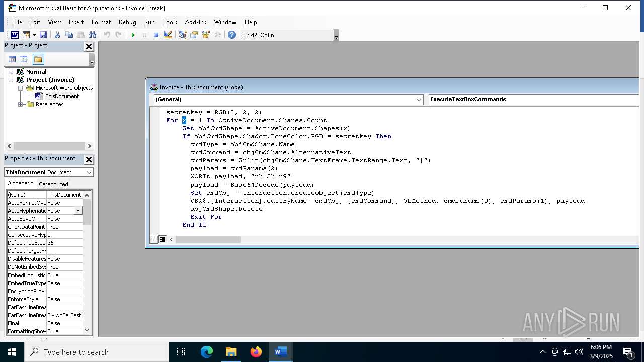Click the Word taskbar icon

coord(281,352)
